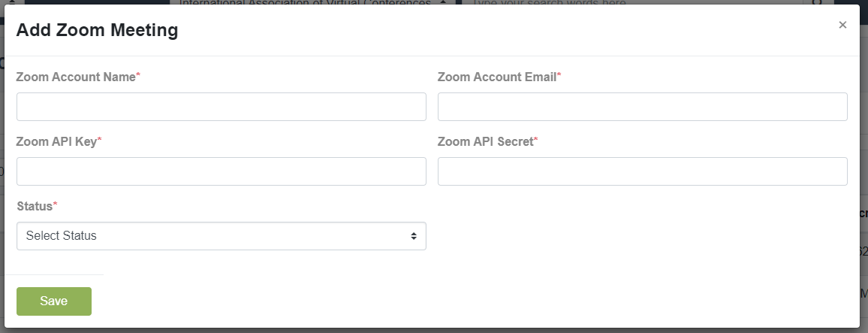Click the red asterisk beside Status
868x333 pixels.
click(55, 204)
